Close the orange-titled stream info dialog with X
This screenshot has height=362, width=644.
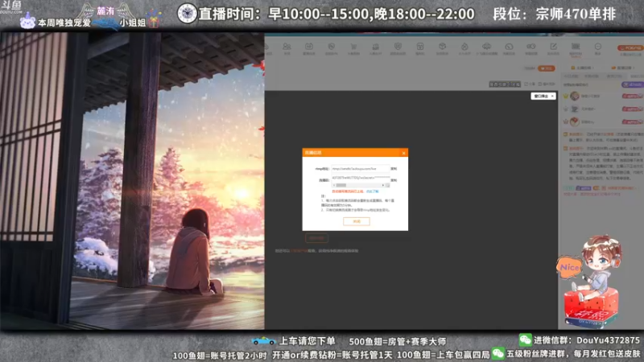tap(403, 153)
